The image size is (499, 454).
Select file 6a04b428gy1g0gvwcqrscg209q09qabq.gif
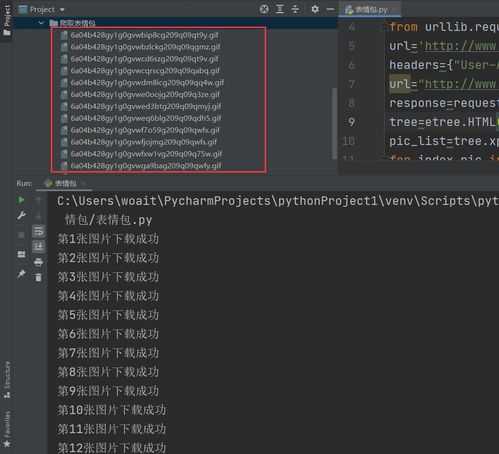145,71
